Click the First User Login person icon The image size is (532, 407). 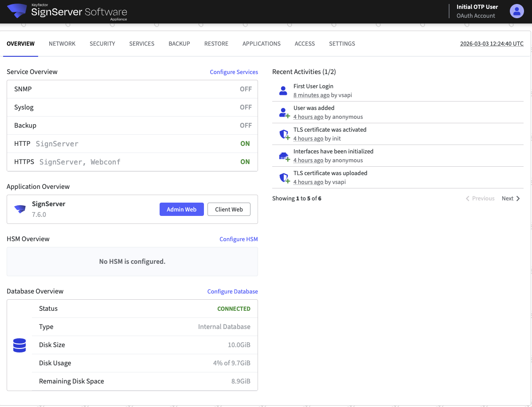coord(283,91)
